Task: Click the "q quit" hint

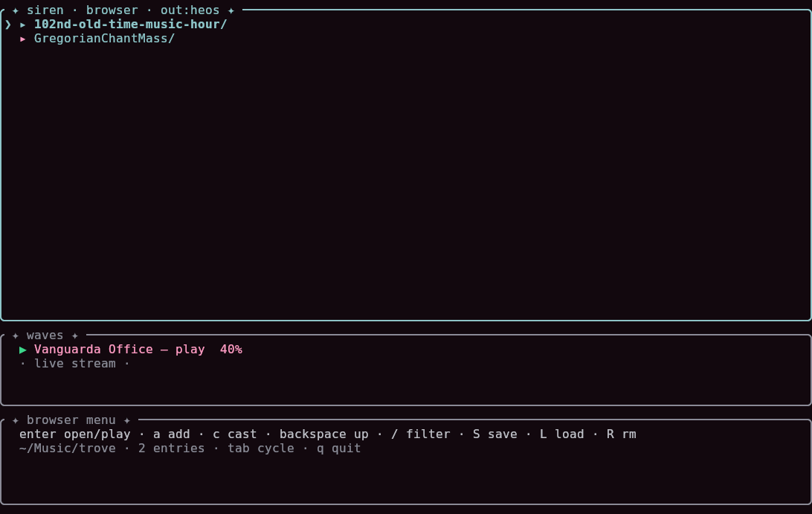Action: [338, 449]
